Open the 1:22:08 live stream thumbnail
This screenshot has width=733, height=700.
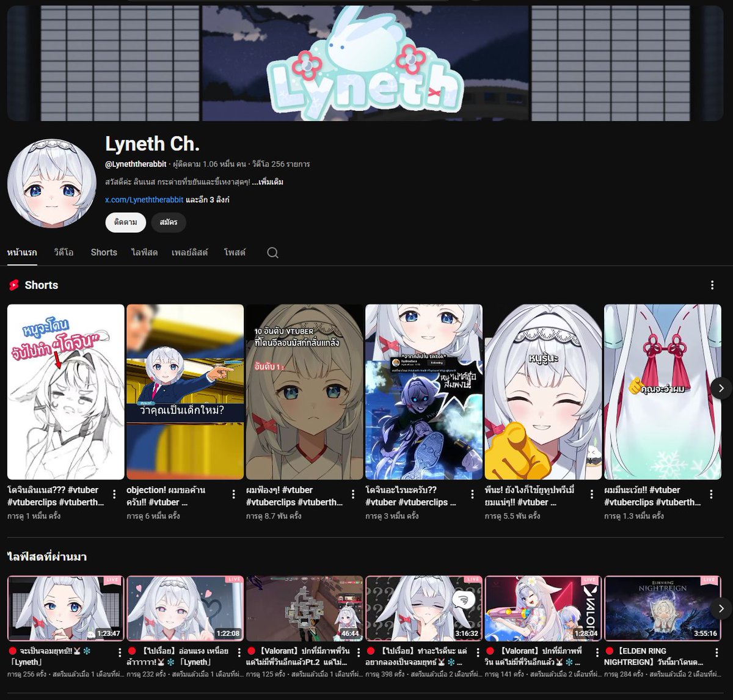pyautogui.click(x=185, y=608)
